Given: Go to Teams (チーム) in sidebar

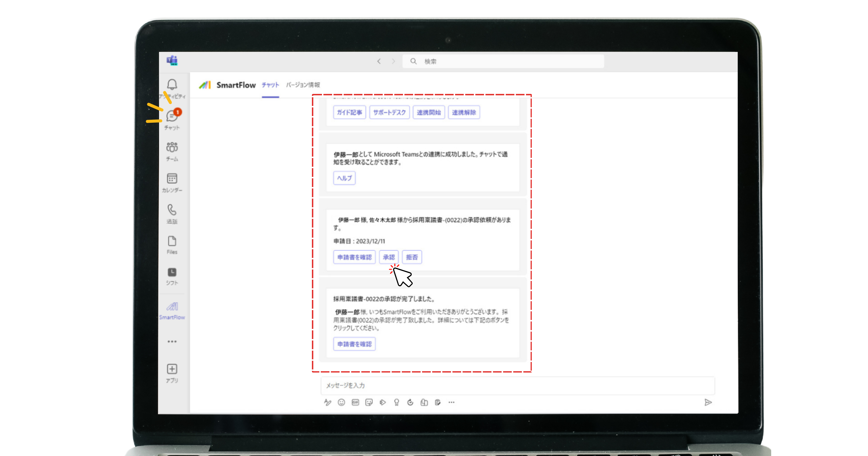Looking at the screenshot, I should 172,148.
